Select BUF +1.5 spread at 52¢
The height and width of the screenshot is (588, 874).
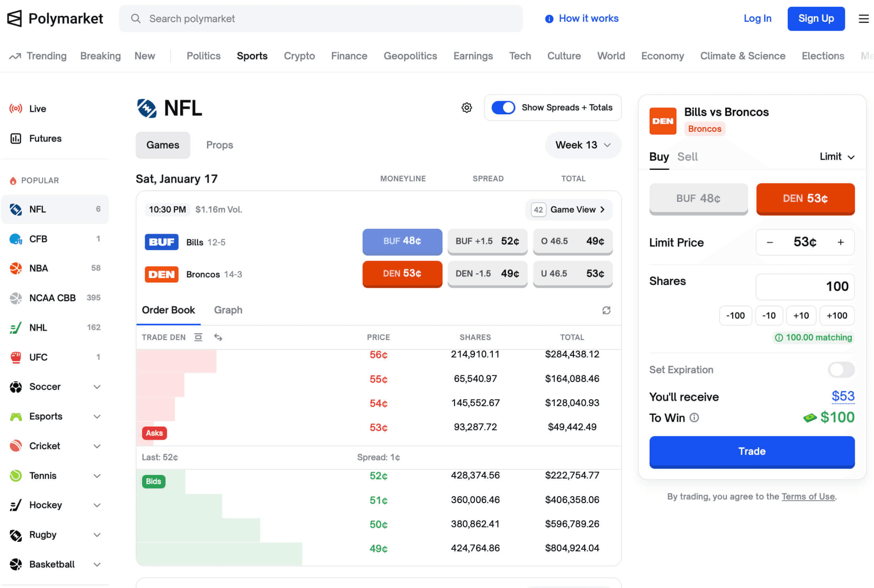tap(487, 242)
